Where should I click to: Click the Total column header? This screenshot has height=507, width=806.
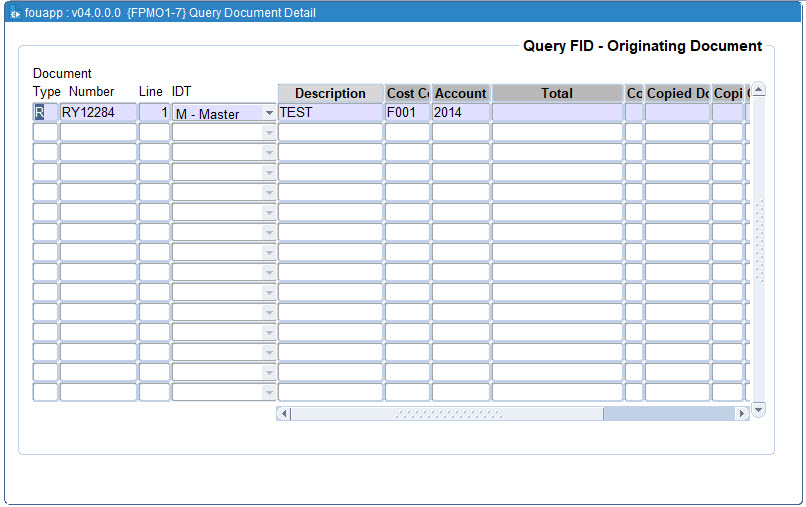coord(557,93)
